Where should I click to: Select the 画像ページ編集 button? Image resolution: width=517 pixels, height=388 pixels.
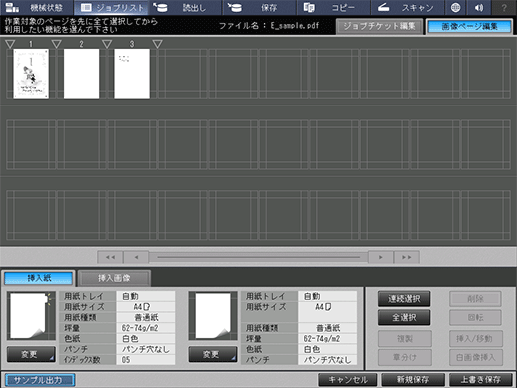pos(469,26)
